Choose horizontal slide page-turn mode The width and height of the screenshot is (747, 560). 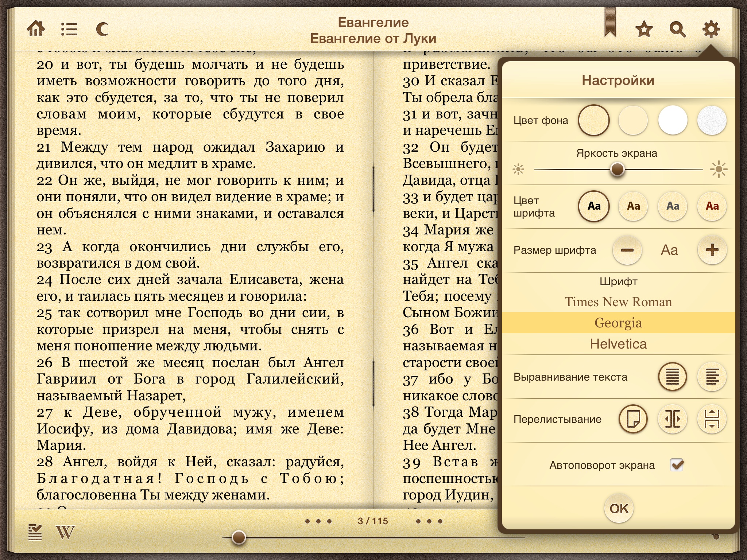click(x=673, y=419)
